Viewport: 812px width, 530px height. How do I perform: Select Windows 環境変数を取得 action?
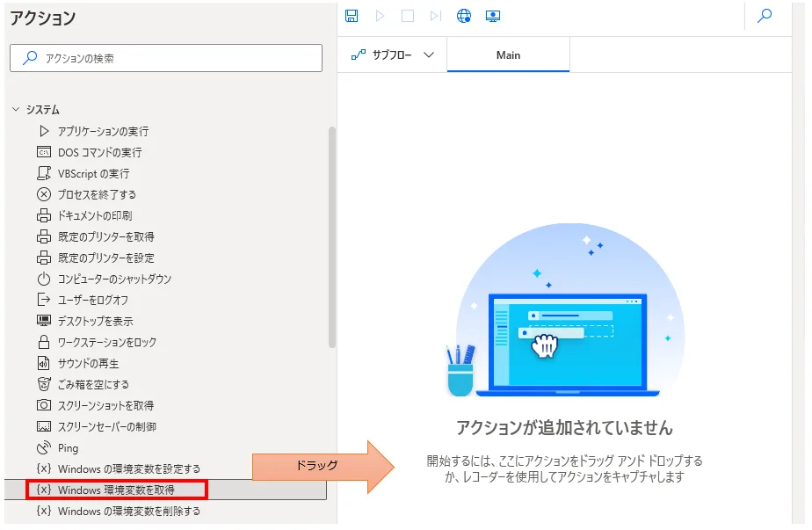(x=116, y=490)
